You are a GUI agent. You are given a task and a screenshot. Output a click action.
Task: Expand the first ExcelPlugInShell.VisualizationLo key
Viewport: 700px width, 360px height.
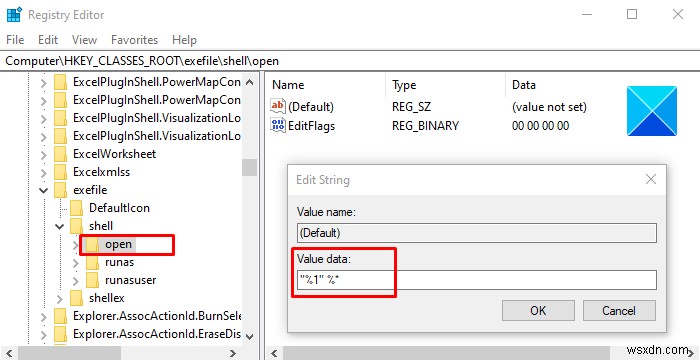click(43, 119)
